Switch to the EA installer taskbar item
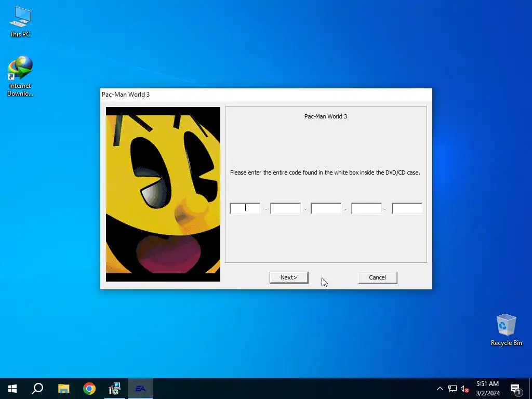This screenshot has width=532, height=399. (140, 389)
